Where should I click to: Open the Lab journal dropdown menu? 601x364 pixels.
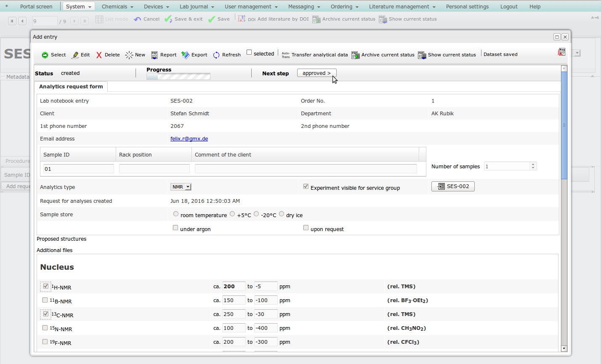tap(197, 7)
